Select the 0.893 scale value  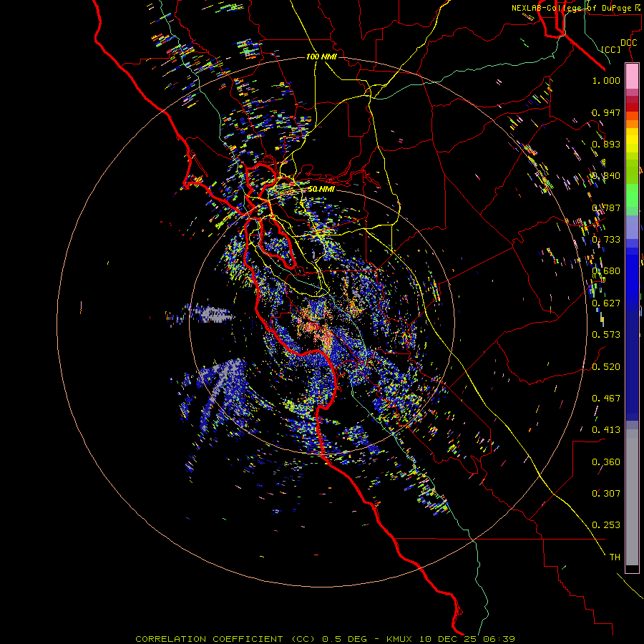pos(606,144)
